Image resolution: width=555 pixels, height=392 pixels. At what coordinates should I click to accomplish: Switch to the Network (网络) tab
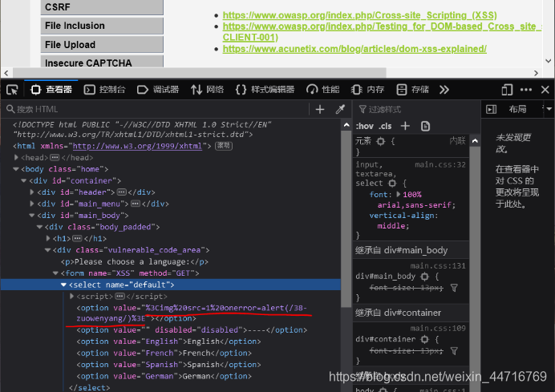point(208,90)
